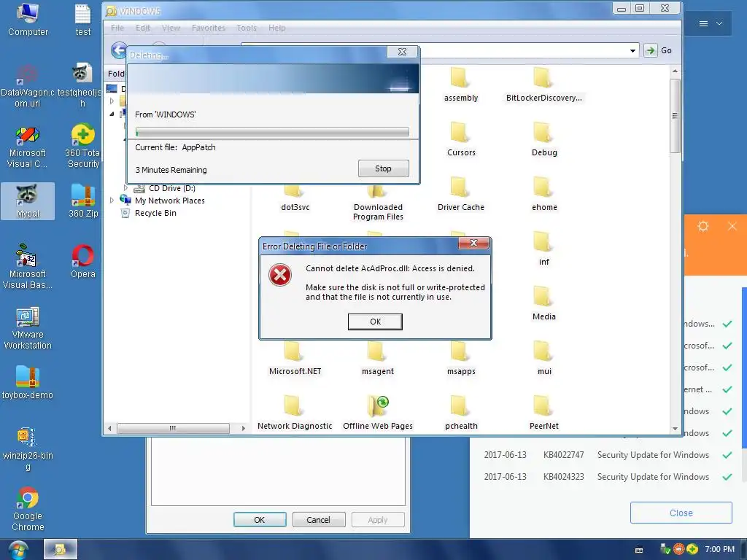Viewport: 747px width, 560px height.
Task: Open the pchealth folder
Action: pyautogui.click(x=461, y=413)
